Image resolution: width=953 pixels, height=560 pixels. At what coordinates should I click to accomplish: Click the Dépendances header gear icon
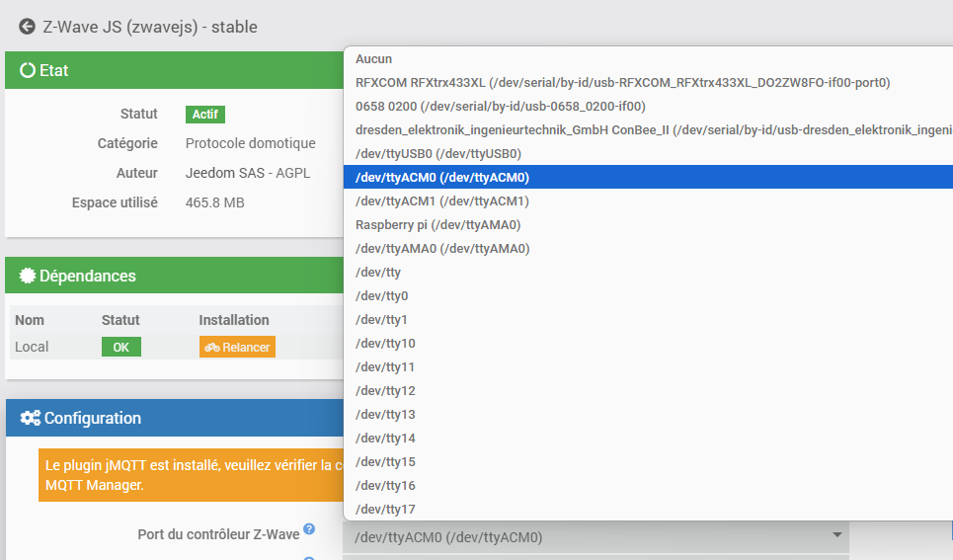[x=28, y=277]
